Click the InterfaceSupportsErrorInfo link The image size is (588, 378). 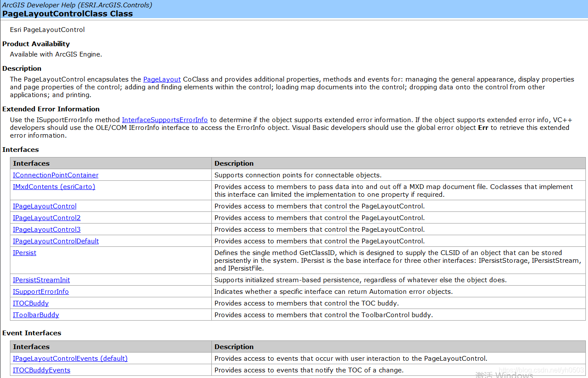point(164,120)
